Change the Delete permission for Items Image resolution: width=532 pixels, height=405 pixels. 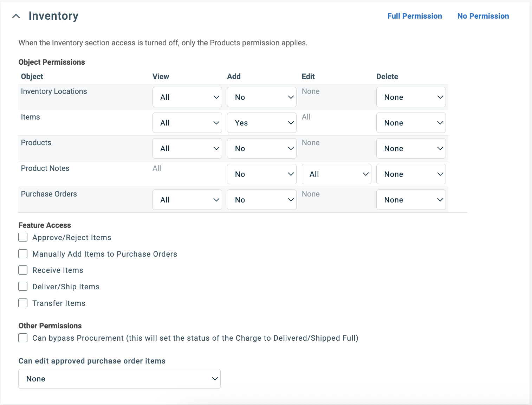(411, 122)
